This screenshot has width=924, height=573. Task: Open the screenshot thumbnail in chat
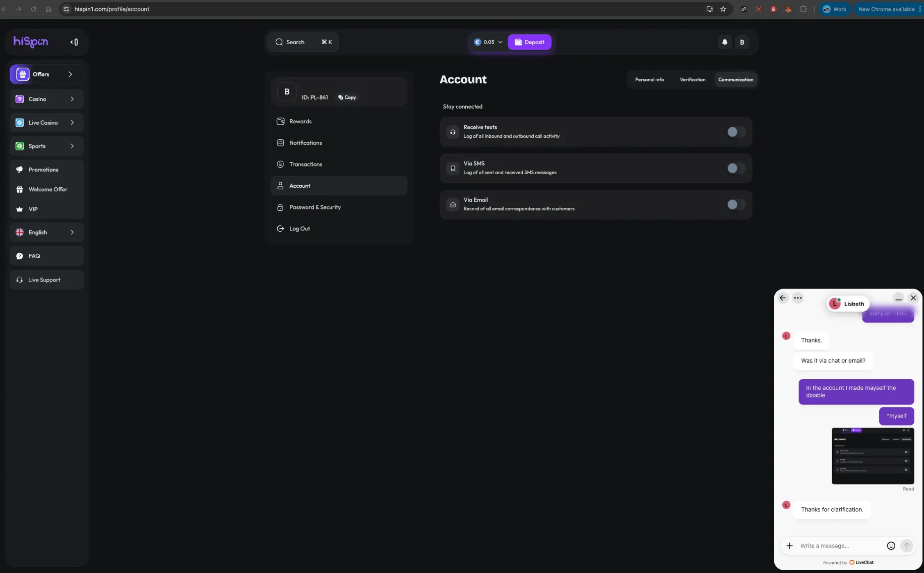pos(873,456)
